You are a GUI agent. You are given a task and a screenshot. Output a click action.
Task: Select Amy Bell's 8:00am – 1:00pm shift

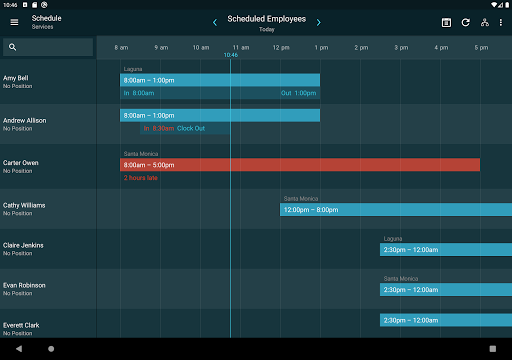[x=220, y=80]
